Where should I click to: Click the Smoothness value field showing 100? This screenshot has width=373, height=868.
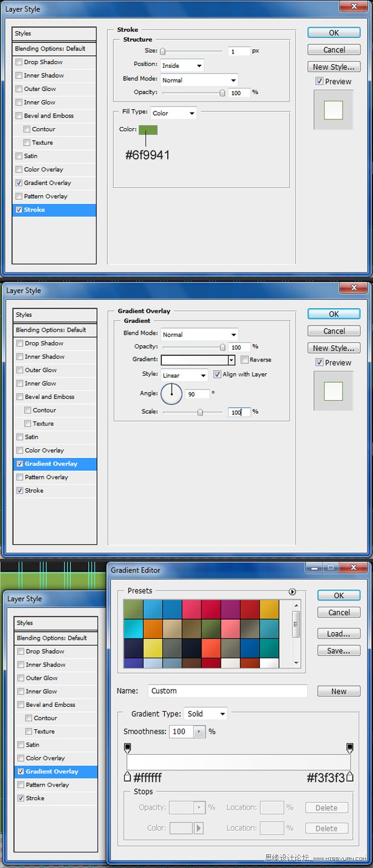tap(182, 732)
